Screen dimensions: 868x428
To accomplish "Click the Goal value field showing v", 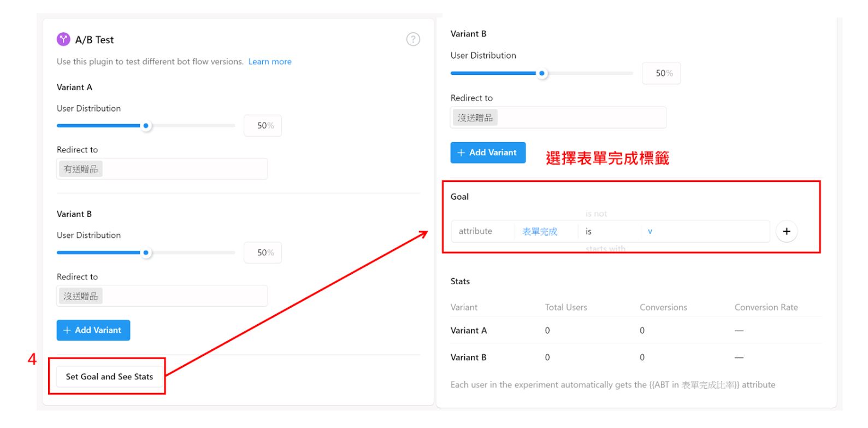I will click(x=706, y=231).
